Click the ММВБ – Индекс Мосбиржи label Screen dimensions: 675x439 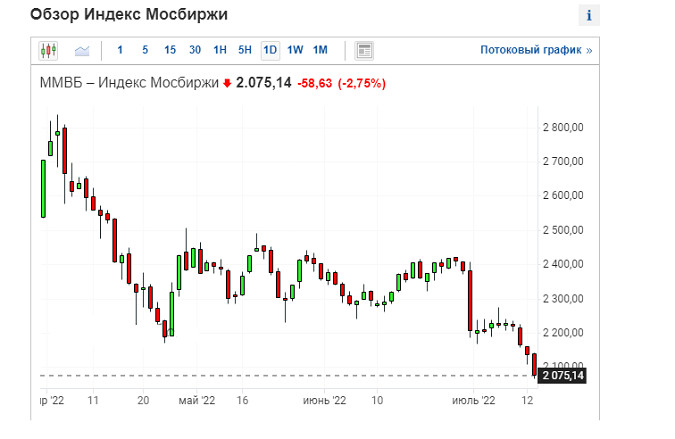[129, 82]
